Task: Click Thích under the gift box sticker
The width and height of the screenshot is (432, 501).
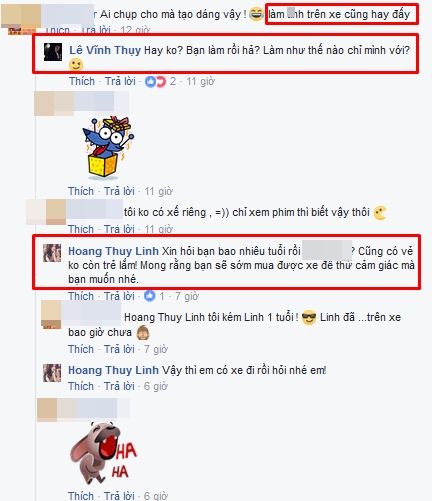Action: pyautogui.click(x=81, y=191)
